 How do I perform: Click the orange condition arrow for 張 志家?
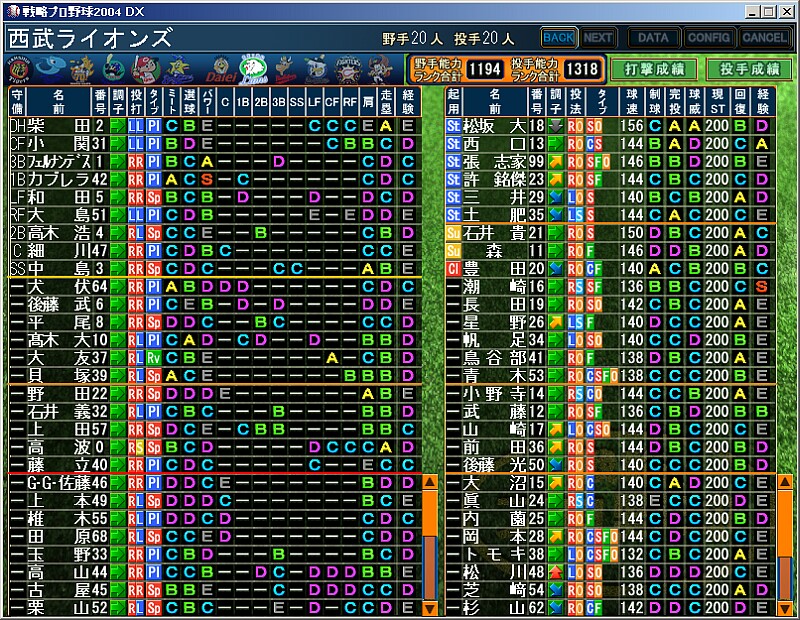555,162
